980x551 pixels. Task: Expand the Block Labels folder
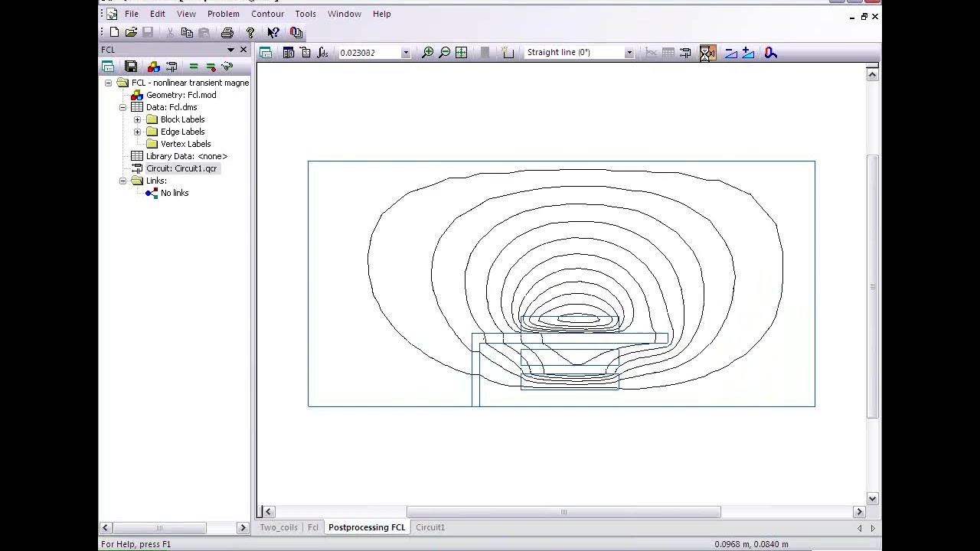point(137,119)
